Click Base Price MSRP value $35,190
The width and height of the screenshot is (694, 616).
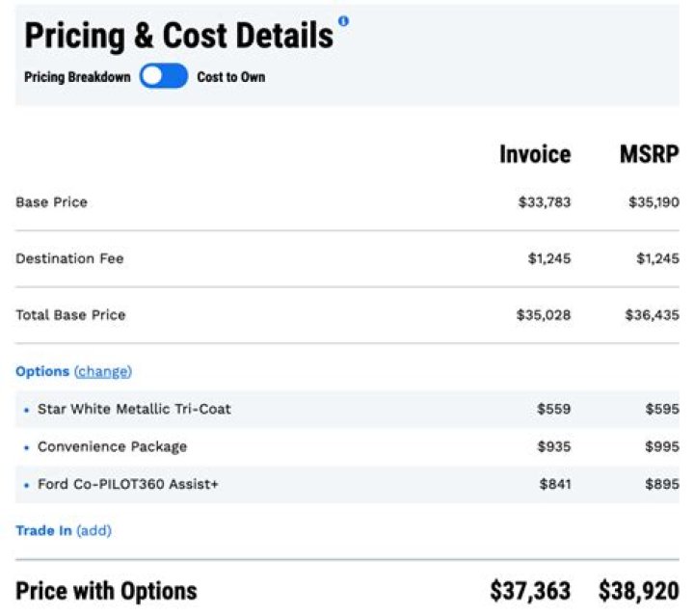coord(654,202)
